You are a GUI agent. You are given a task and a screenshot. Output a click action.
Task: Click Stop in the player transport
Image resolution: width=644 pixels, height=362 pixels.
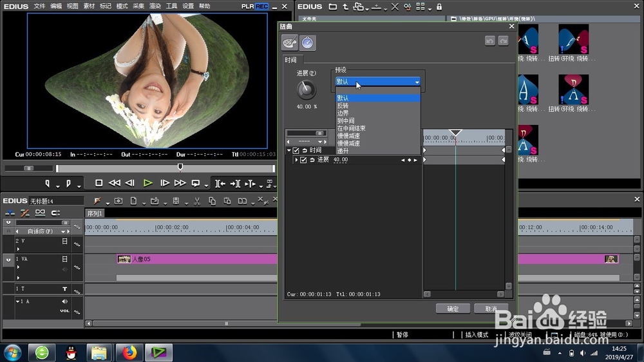click(x=99, y=183)
